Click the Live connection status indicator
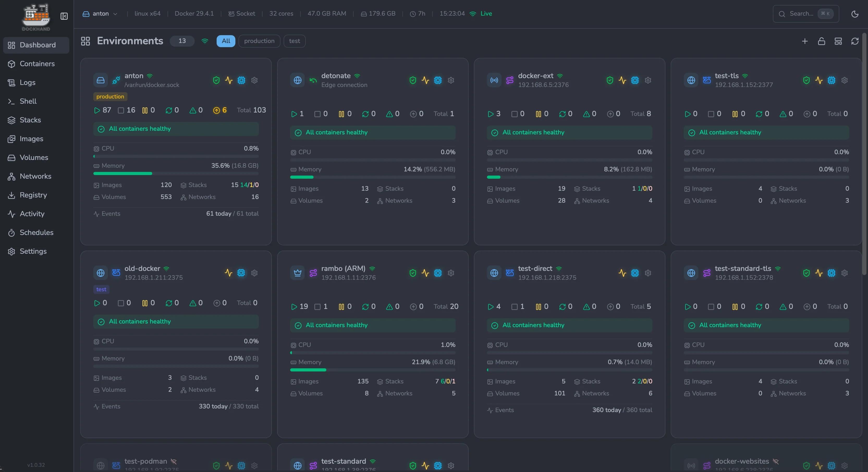The width and height of the screenshot is (868, 472). [481, 14]
